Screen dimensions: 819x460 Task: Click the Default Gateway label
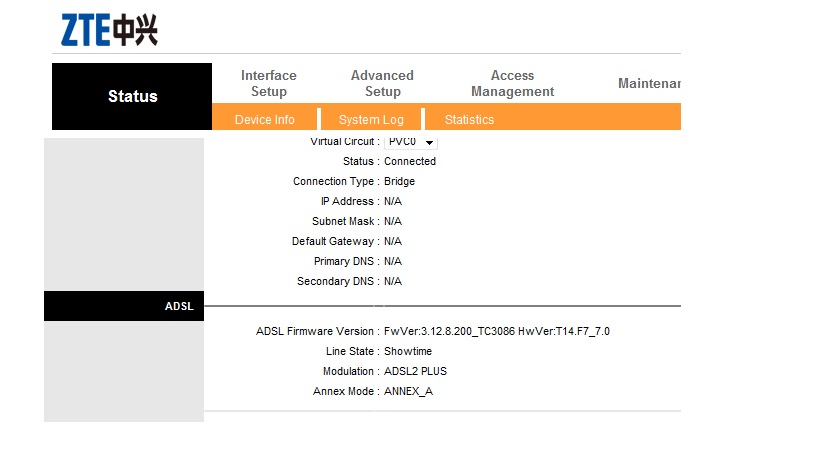pos(333,241)
